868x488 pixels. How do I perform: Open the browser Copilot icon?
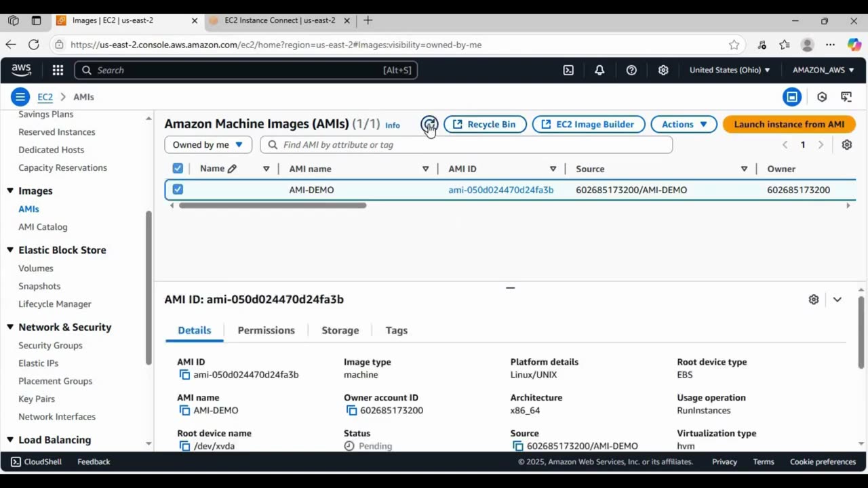[854, 45]
